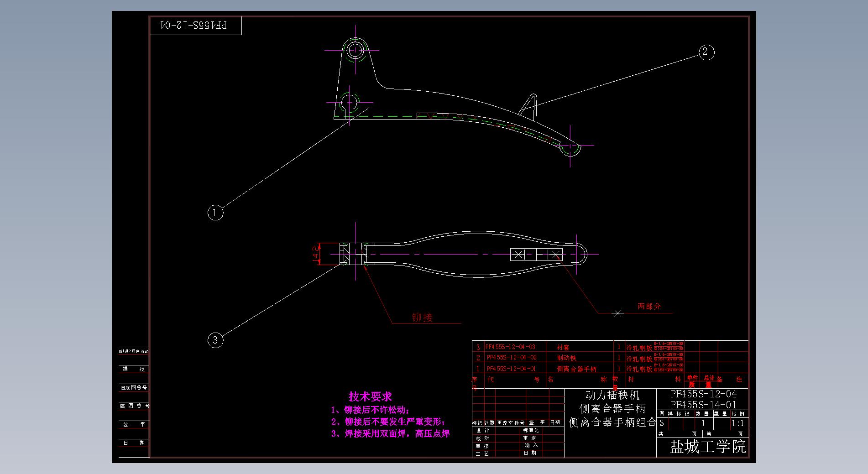This screenshot has width=868, height=474.
Task: Click the '签字' label on left margin
Action: click(x=134, y=424)
